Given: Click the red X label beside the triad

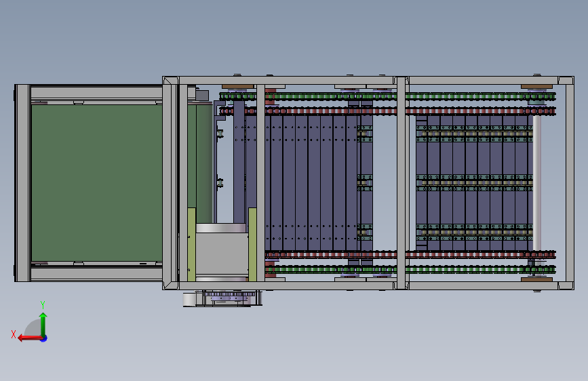Looking at the screenshot, I should pos(14,334).
